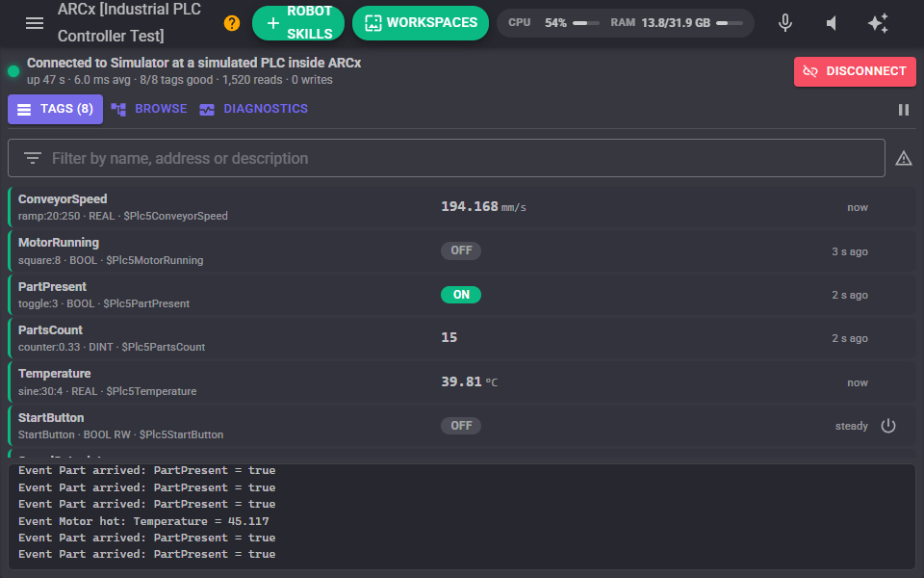The image size is (924, 578).
Task: Pause live tag updates
Action: (x=904, y=110)
